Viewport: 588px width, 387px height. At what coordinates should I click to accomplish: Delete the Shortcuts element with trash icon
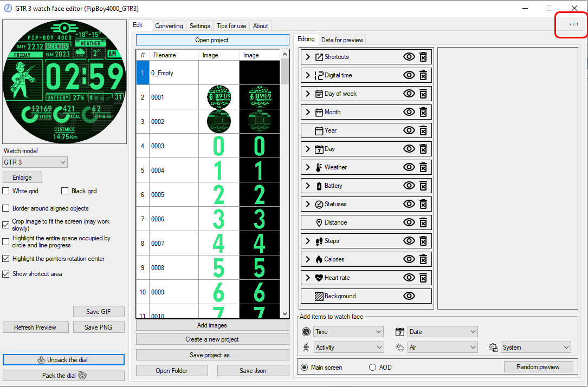pyautogui.click(x=423, y=57)
